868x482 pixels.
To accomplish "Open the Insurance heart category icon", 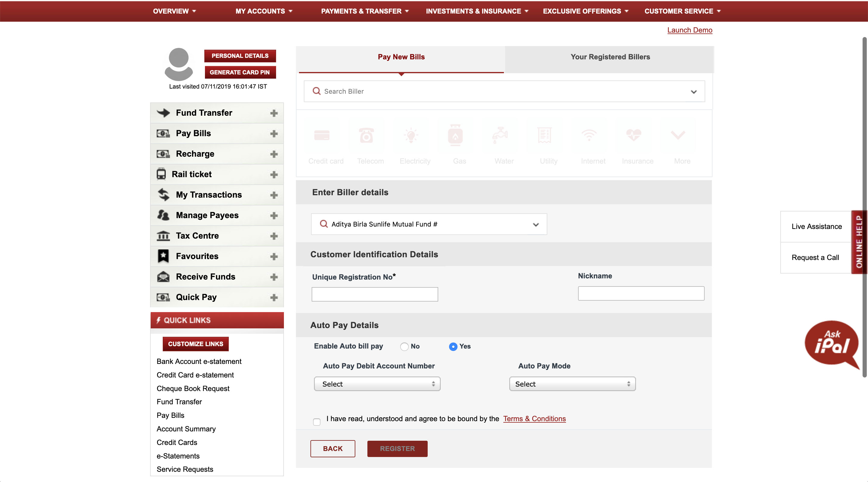I will pos(634,135).
